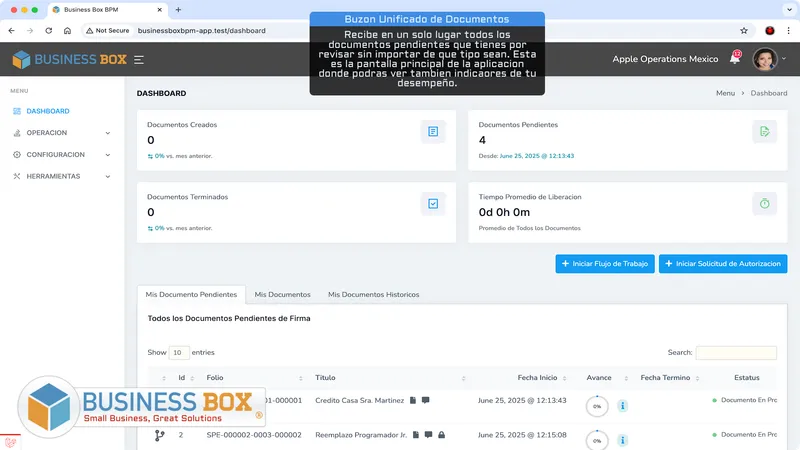Show info for June 25 12:15:08 row
The height and width of the screenshot is (450, 800).
tap(622, 440)
